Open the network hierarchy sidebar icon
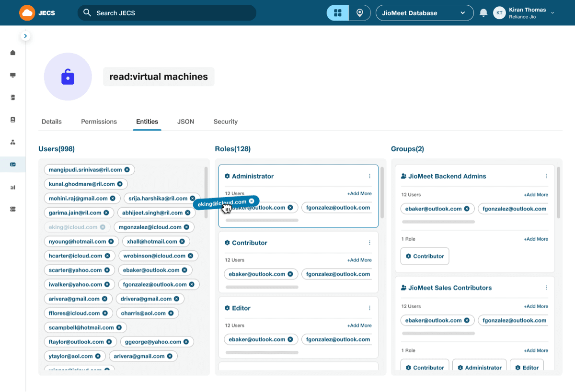This screenshot has height=392, width=575. click(13, 142)
